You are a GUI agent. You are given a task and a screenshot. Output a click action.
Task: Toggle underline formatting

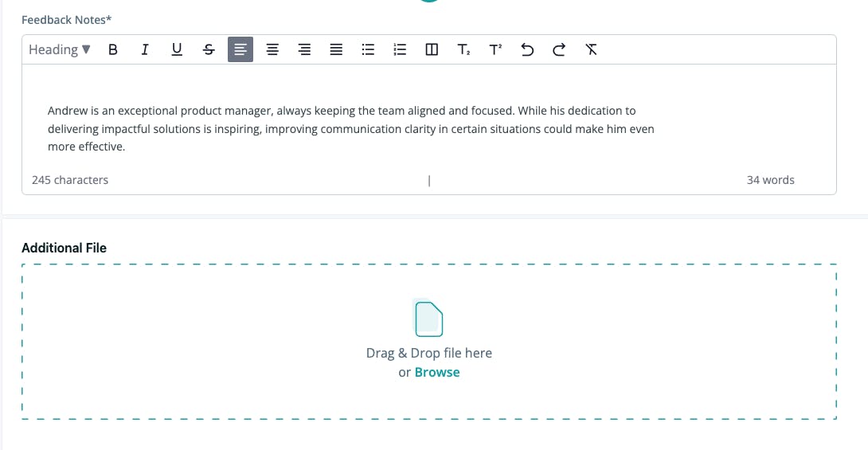pos(177,49)
